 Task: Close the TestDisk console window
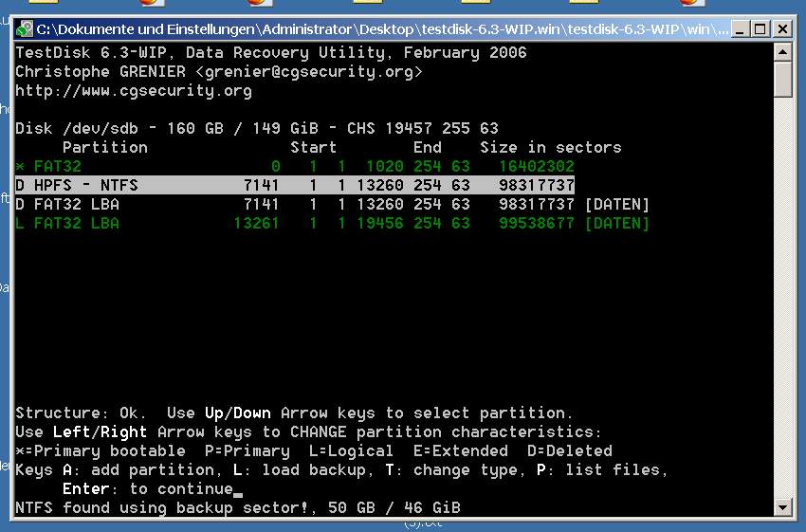coord(782,28)
